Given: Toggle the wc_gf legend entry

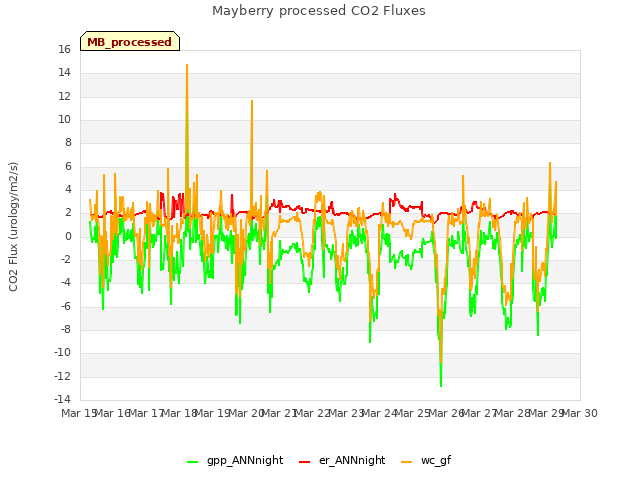Looking at the screenshot, I should pyautogui.click(x=426, y=460).
